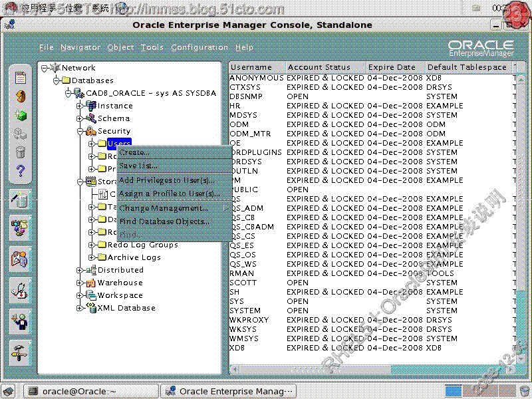Sort by the Username column header
The height and width of the screenshot is (399, 532).
257,67
